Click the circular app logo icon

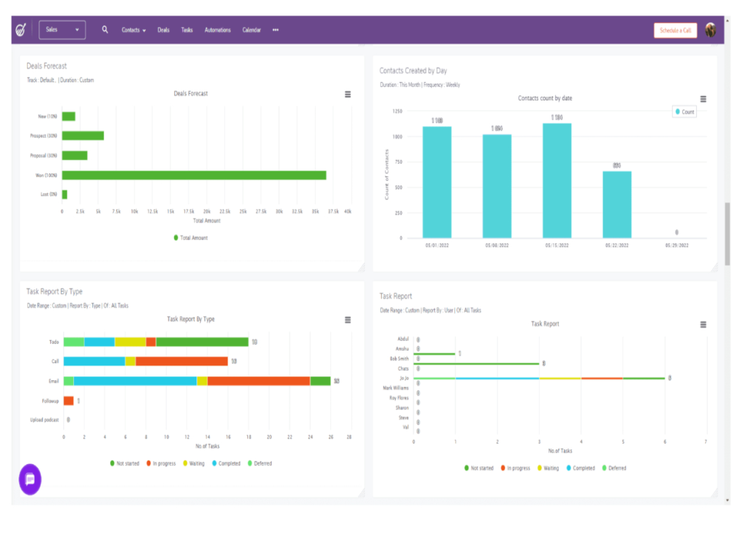coord(19,30)
